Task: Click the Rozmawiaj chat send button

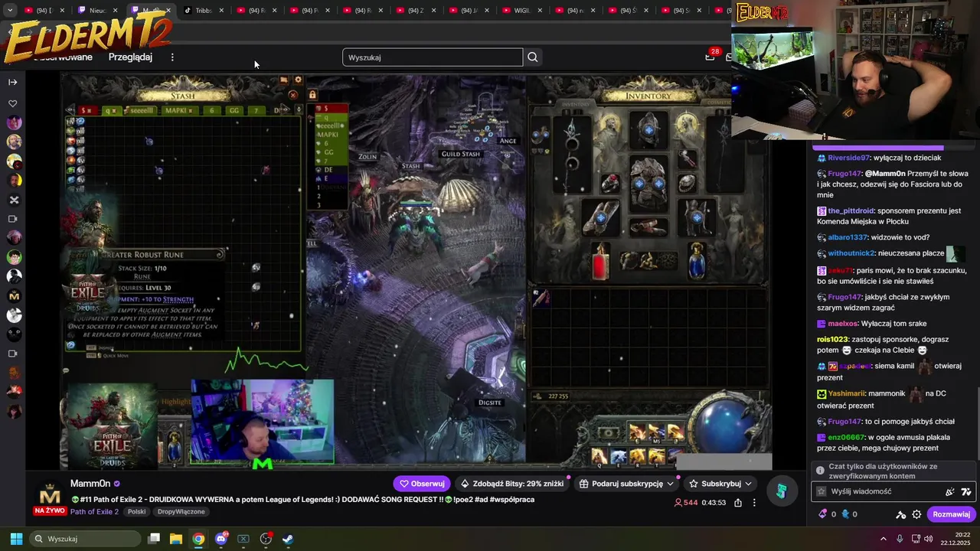Action: tap(951, 514)
